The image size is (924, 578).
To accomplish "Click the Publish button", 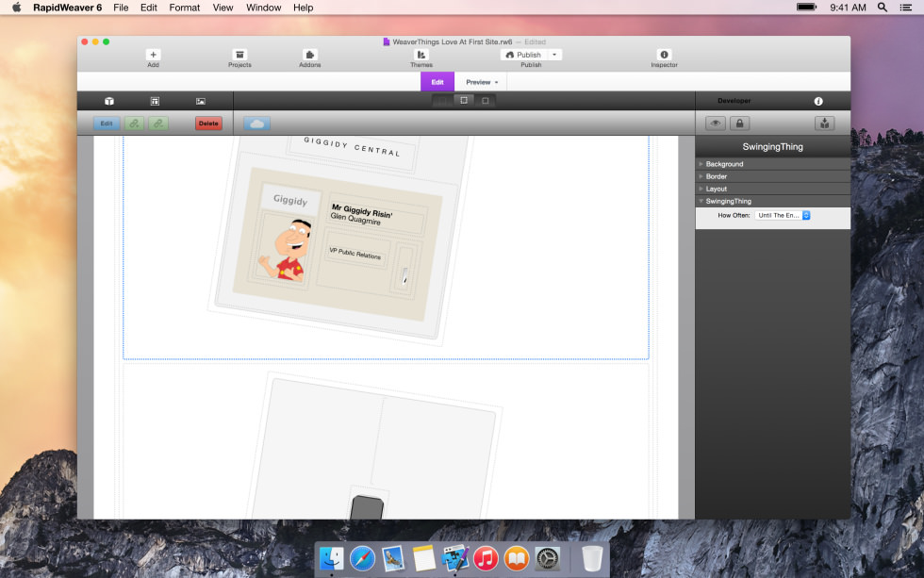I will [524, 55].
